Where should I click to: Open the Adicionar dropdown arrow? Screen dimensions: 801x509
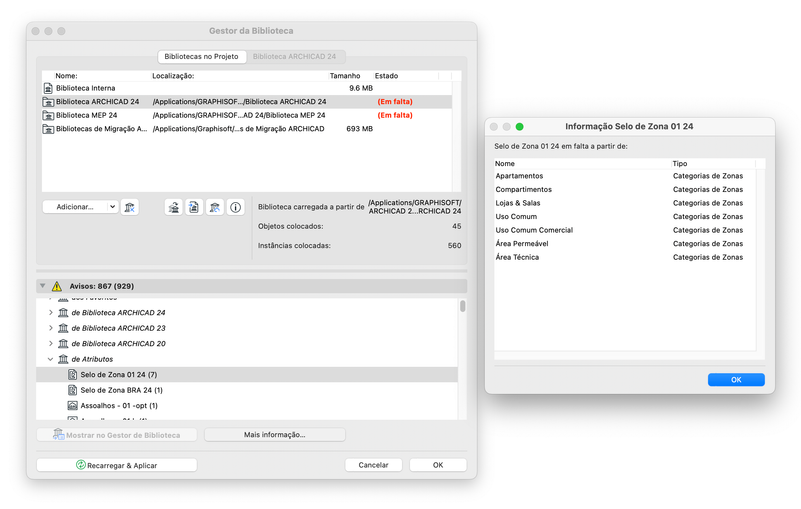pyautogui.click(x=112, y=207)
